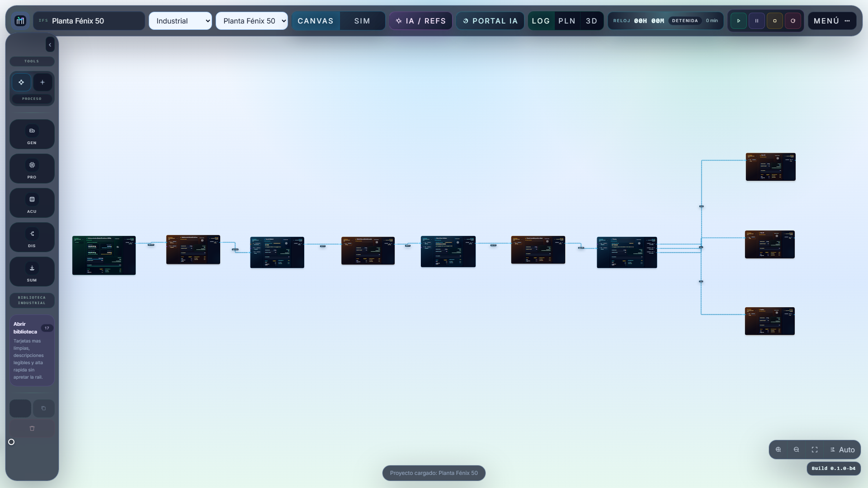Viewport: 868px width, 488px height.
Task: Add a GEN generator node
Action: [x=32, y=134]
